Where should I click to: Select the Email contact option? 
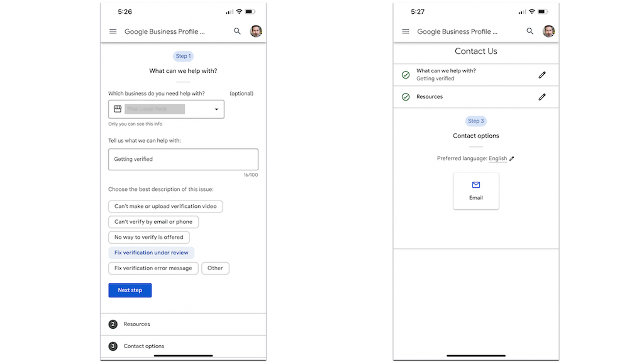pos(476,190)
